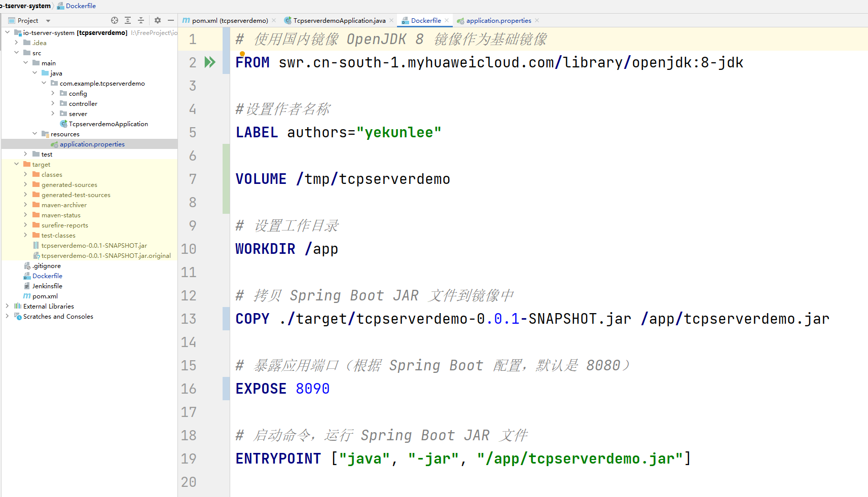Image resolution: width=868 pixels, height=497 pixels.
Task: Expand the controller package
Action: [x=53, y=103]
